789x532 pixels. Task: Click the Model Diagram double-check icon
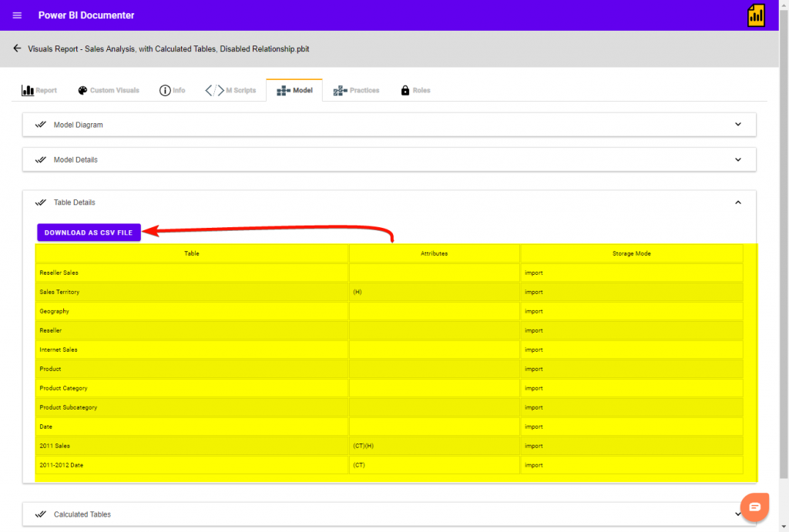click(x=41, y=125)
